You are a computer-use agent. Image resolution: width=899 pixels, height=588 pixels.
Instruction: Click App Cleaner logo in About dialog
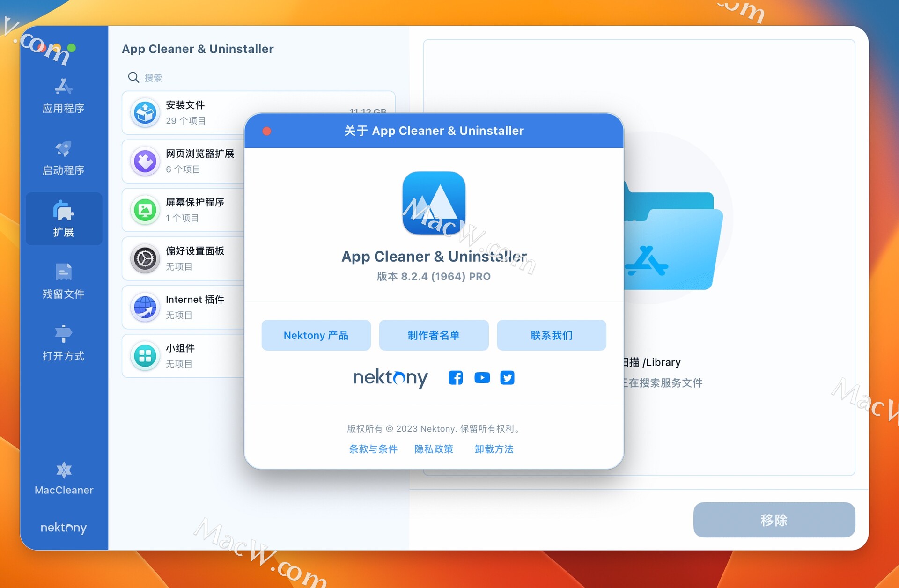[434, 203]
